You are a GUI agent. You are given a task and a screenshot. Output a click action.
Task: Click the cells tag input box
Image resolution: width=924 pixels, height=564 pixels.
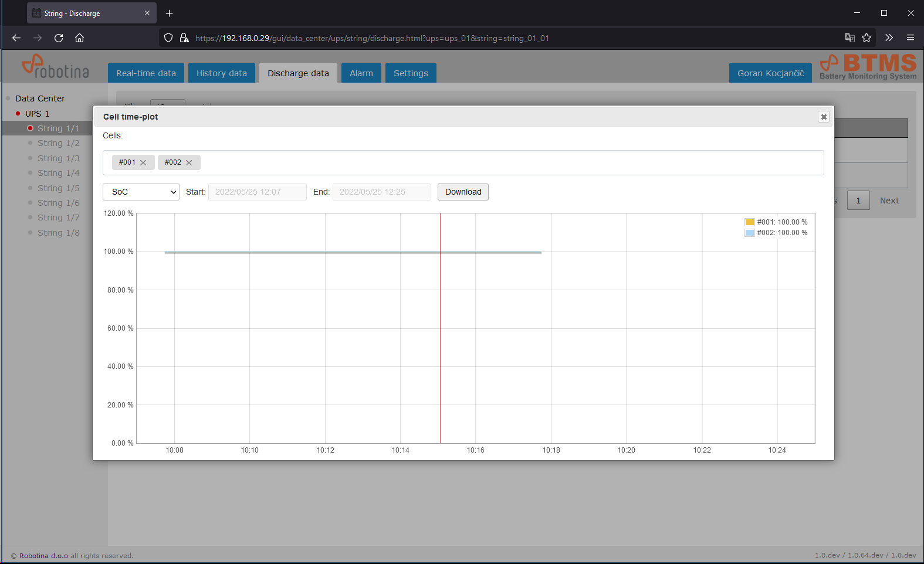pos(463,162)
